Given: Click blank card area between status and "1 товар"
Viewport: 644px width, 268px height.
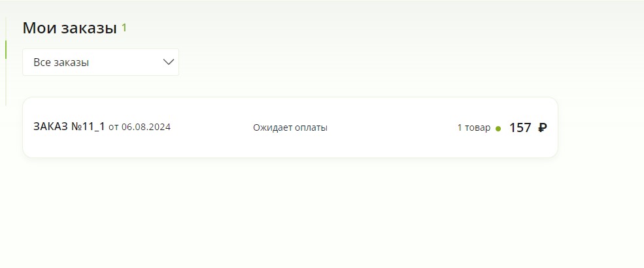Looking at the screenshot, I should 392,127.
